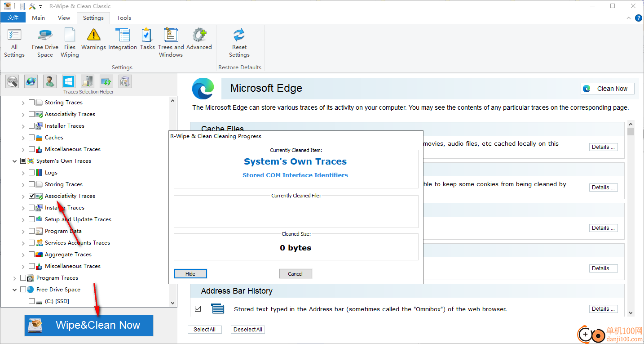Check the Services Accounts Traces checkbox

(x=31, y=243)
